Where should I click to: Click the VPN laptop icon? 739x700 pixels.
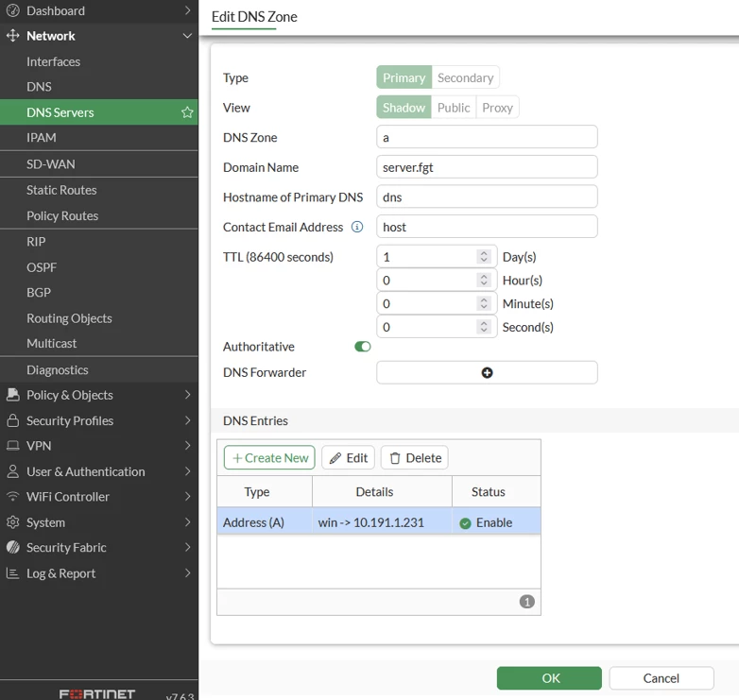(x=13, y=446)
